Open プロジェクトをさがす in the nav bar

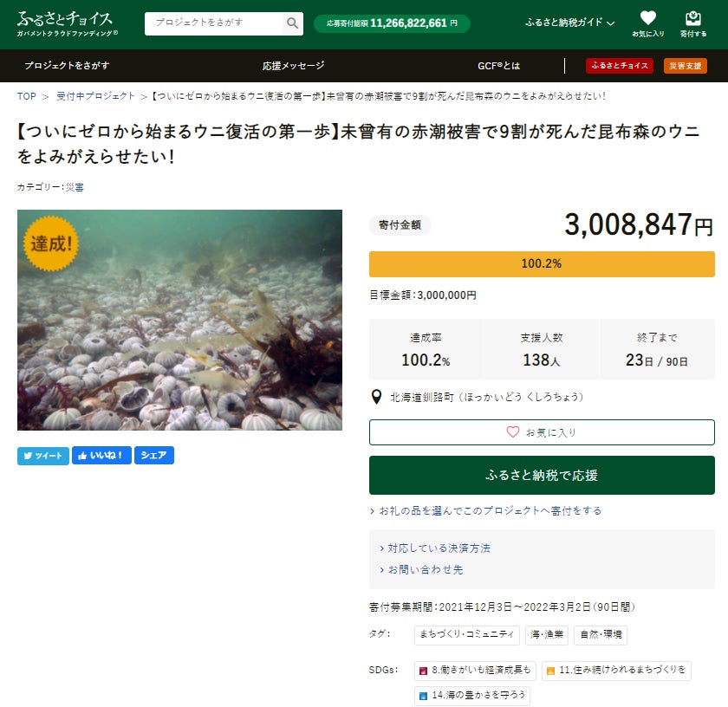pyautogui.click(x=67, y=66)
